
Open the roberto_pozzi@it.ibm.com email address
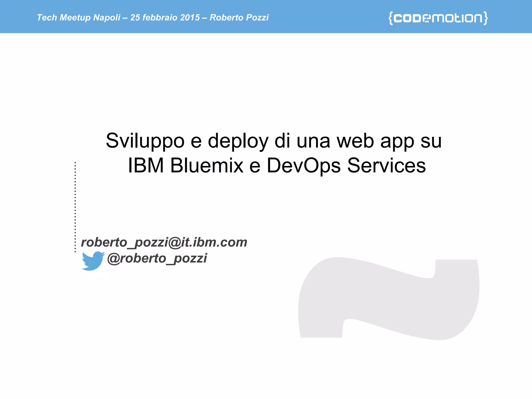click(164, 242)
